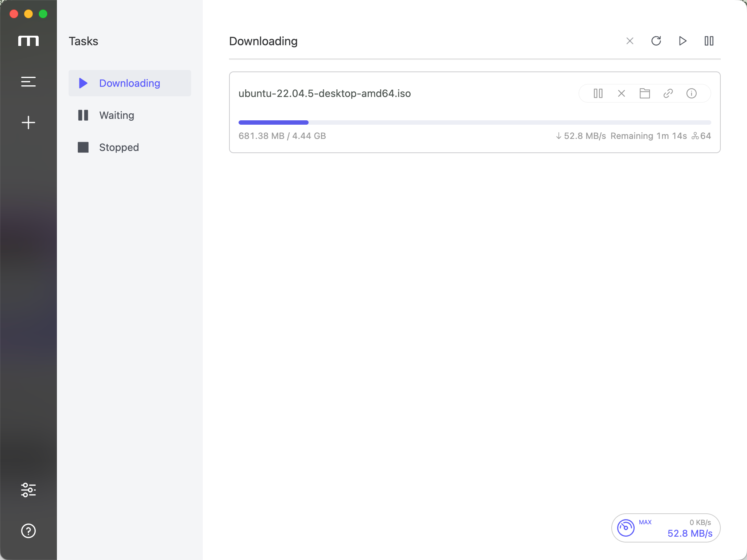Open the task list sidebar icon
This screenshot has width=747, height=560.
28,82
